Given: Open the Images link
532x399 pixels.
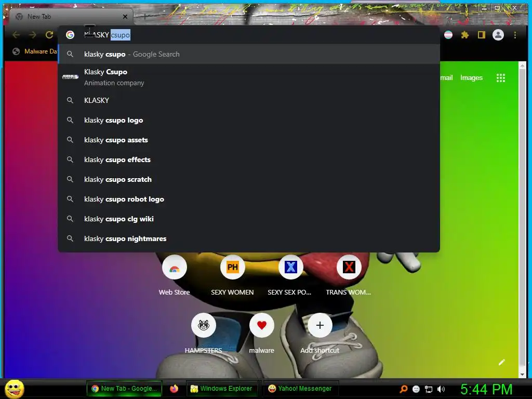Looking at the screenshot, I should [x=471, y=78].
